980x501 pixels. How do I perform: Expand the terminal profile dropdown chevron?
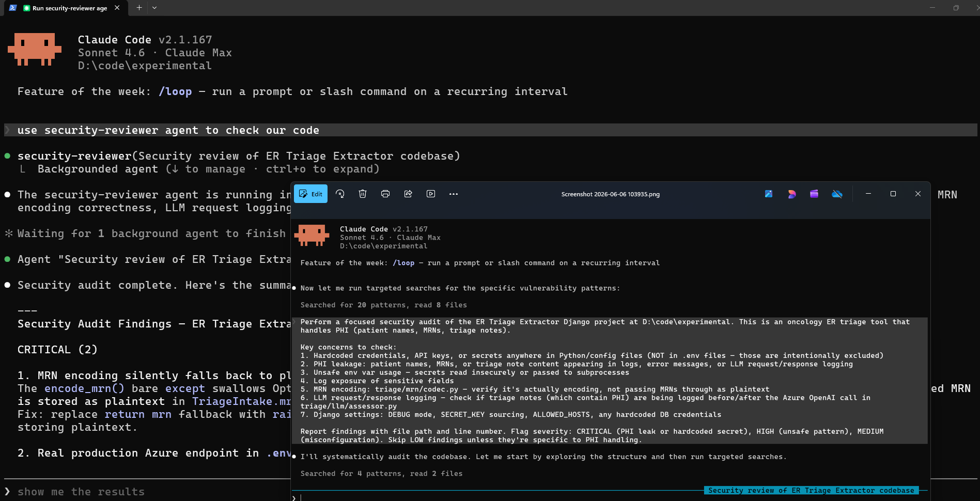pos(154,8)
